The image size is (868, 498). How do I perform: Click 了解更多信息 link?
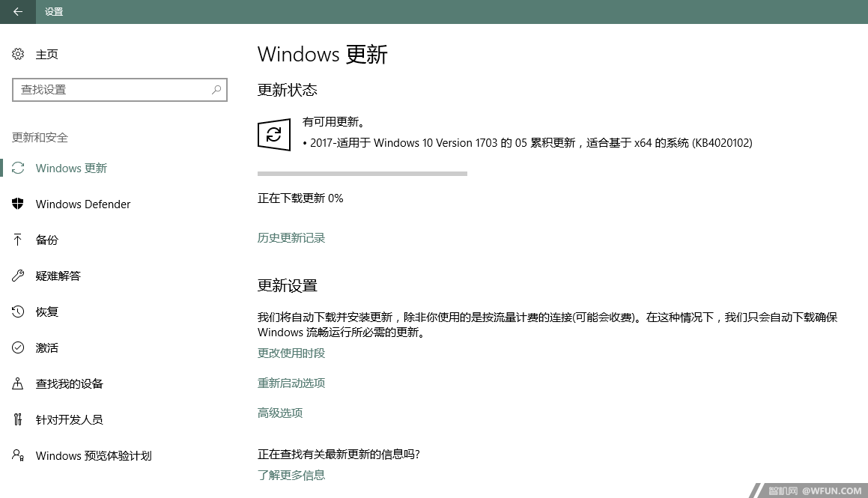coord(291,475)
